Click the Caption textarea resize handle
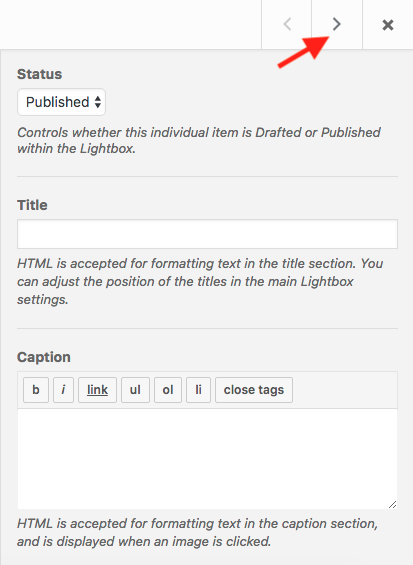This screenshot has width=413, height=565. pos(393,504)
